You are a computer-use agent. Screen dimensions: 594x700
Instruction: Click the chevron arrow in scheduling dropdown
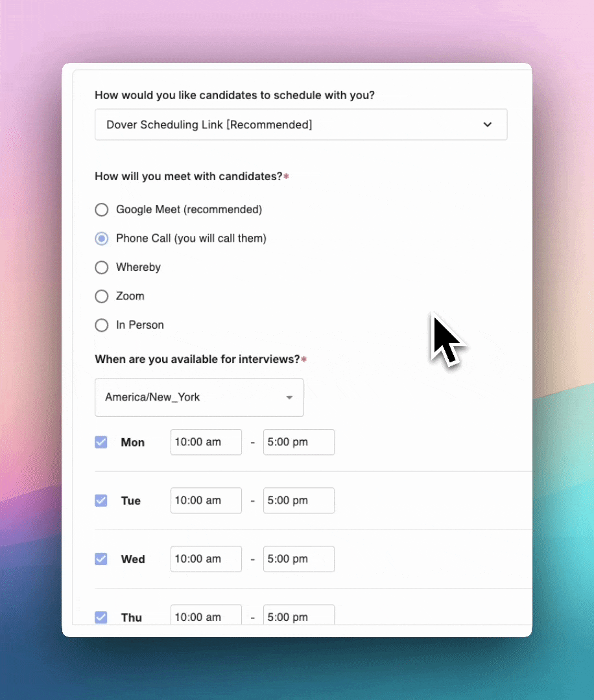[x=488, y=124]
